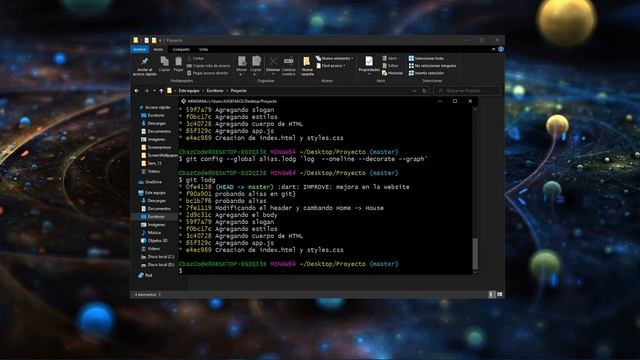The height and width of the screenshot is (360, 640).
Task: Open the Archivo tab
Action: (140, 49)
